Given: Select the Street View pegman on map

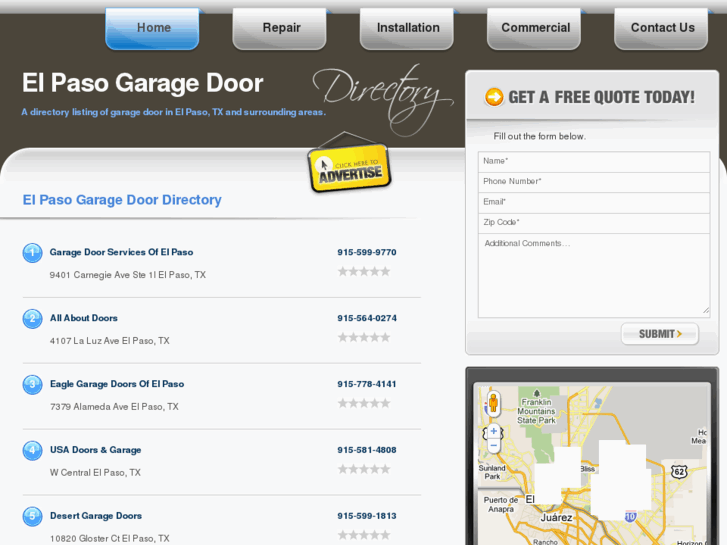Looking at the screenshot, I should (493, 403).
